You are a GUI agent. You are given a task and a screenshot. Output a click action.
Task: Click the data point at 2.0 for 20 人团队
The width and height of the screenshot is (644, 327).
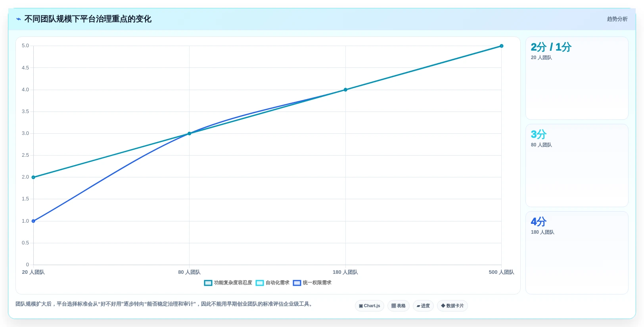pos(33,177)
